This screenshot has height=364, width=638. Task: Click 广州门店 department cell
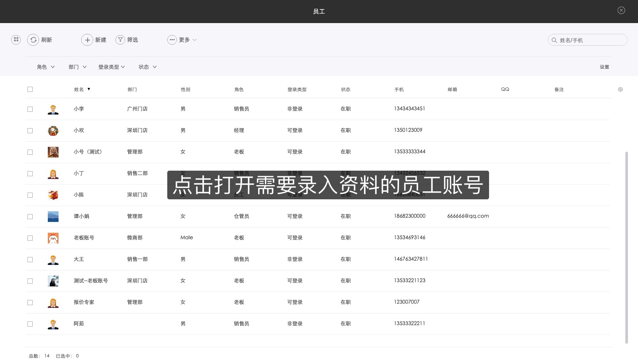137,109
